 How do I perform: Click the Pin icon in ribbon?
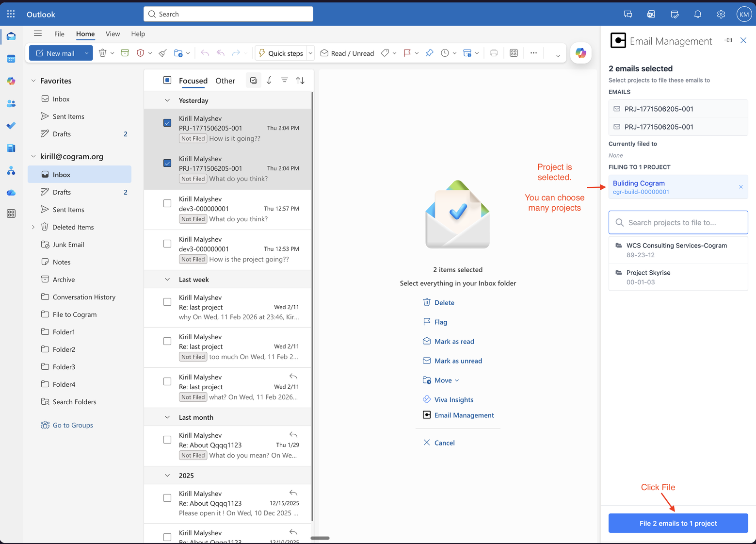(x=430, y=53)
